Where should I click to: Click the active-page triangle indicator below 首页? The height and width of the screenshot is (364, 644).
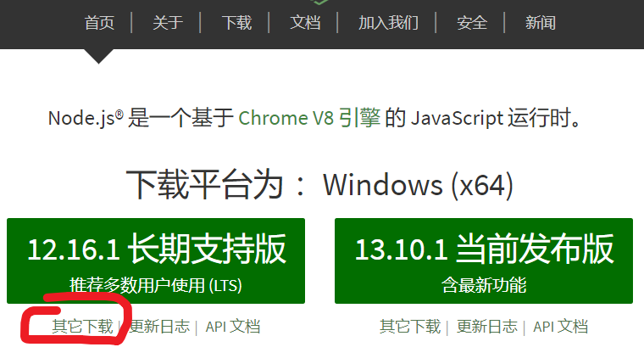pyautogui.click(x=98, y=56)
